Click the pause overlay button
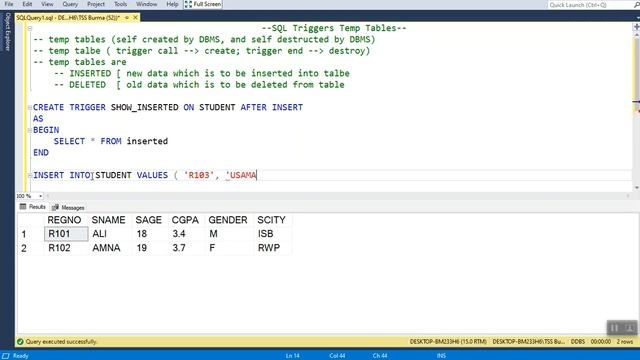Viewport: 640px width, 360px height. click(x=614, y=328)
